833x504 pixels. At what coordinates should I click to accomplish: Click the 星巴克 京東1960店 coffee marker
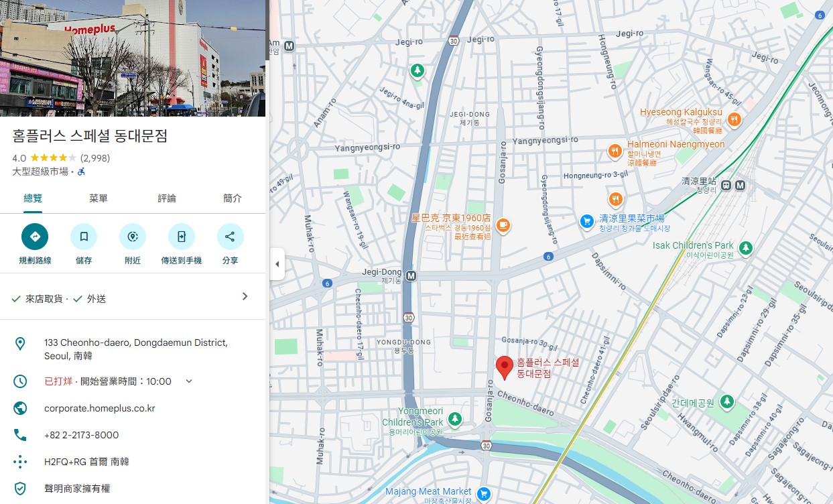[x=503, y=226]
